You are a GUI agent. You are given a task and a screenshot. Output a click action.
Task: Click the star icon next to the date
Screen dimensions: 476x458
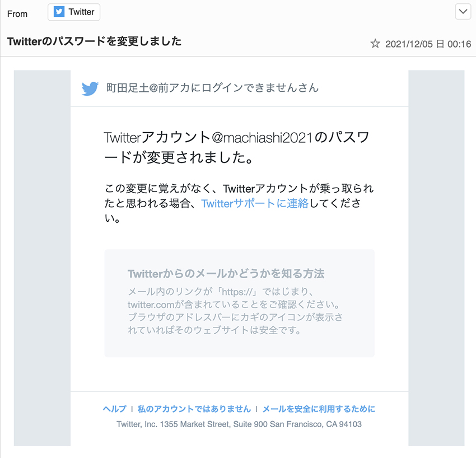pyautogui.click(x=375, y=43)
